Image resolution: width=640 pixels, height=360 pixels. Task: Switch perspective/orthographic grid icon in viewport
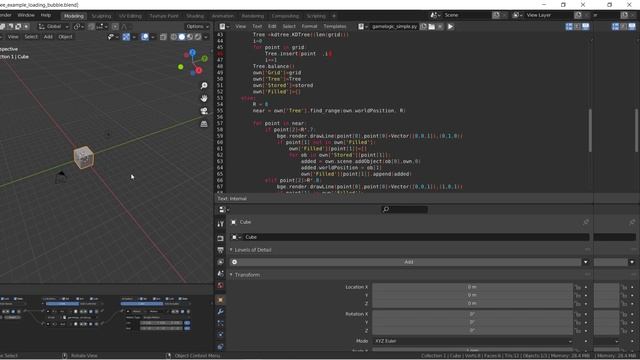pos(204,124)
